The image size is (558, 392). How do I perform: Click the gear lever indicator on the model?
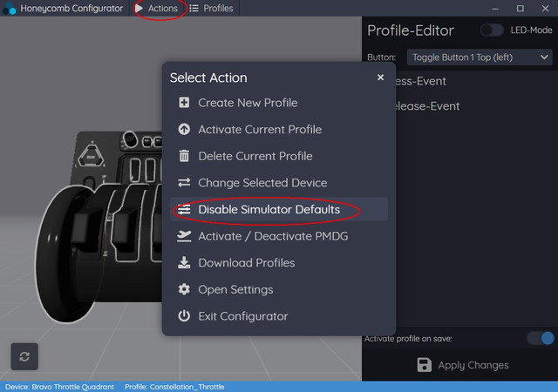(91, 156)
